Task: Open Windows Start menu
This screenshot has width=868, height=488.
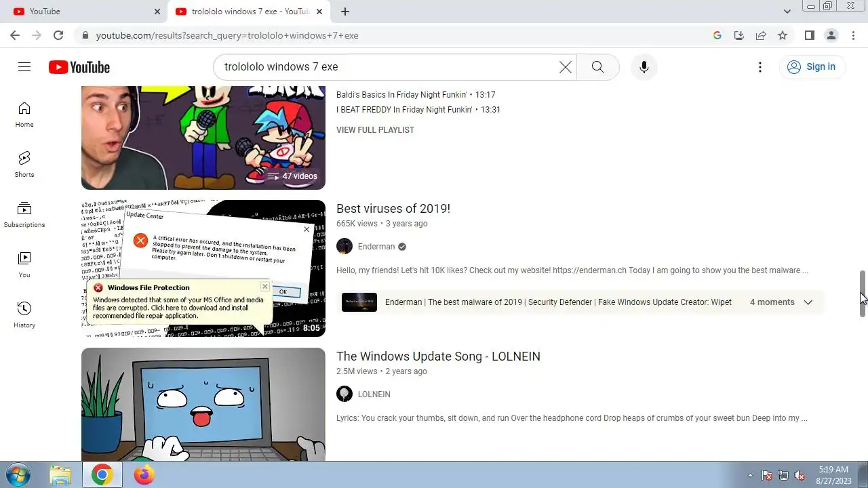Action: (18, 474)
